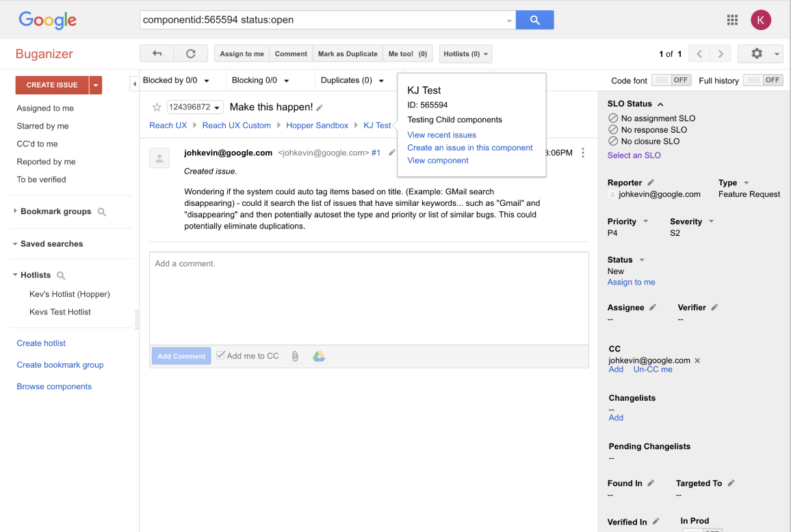Viewport: 791px width, 532px height.
Task: Star issue 124396872
Action: point(157,107)
